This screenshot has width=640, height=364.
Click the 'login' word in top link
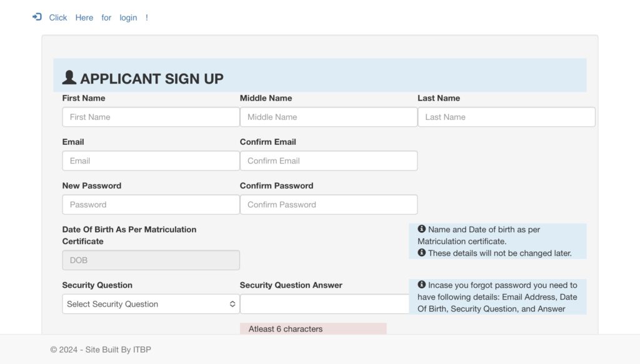tap(128, 17)
